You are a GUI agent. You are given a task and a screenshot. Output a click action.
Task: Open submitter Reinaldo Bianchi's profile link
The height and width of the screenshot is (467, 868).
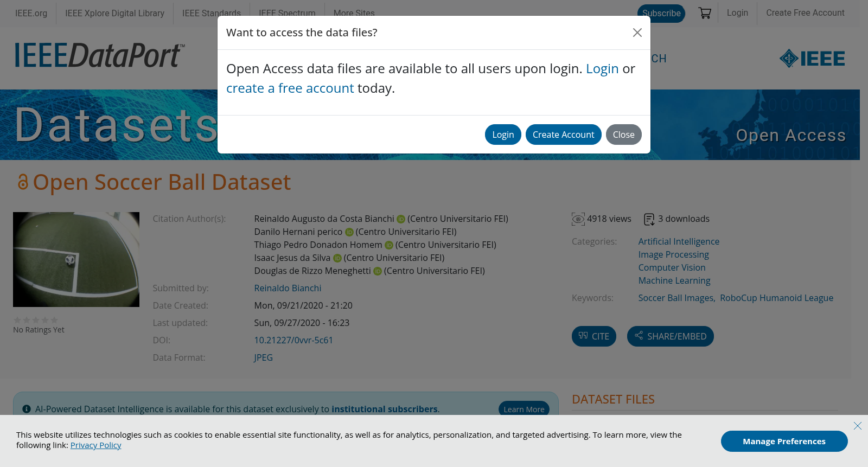(288, 289)
